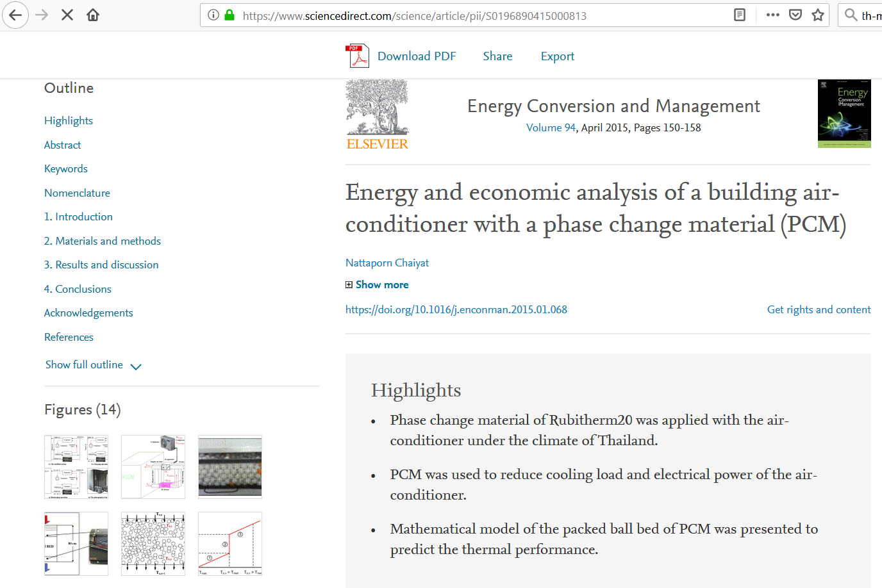Open figure thumbnail showing room and air-conditioner

click(x=153, y=467)
